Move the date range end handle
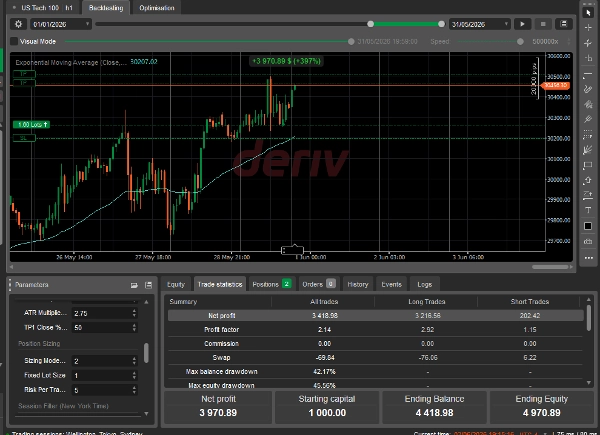600x435 pixels. pos(441,24)
